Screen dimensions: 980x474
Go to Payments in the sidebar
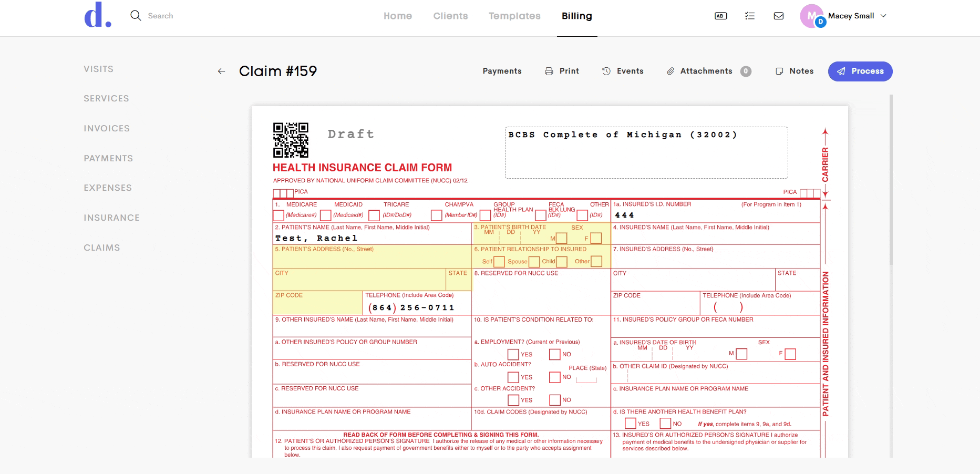click(108, 158)
